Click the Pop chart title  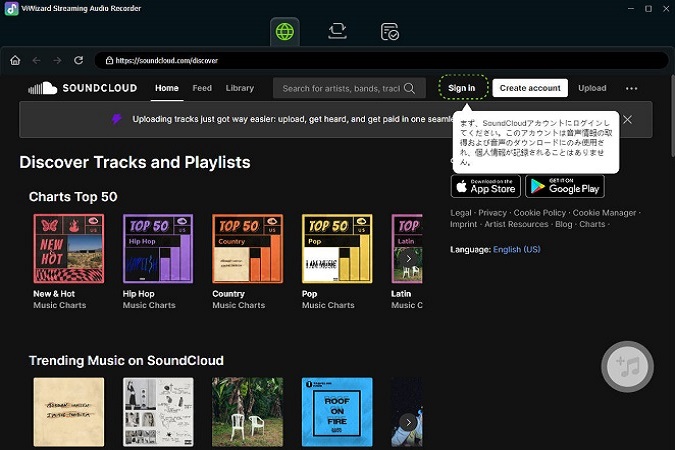pos(310,294)
